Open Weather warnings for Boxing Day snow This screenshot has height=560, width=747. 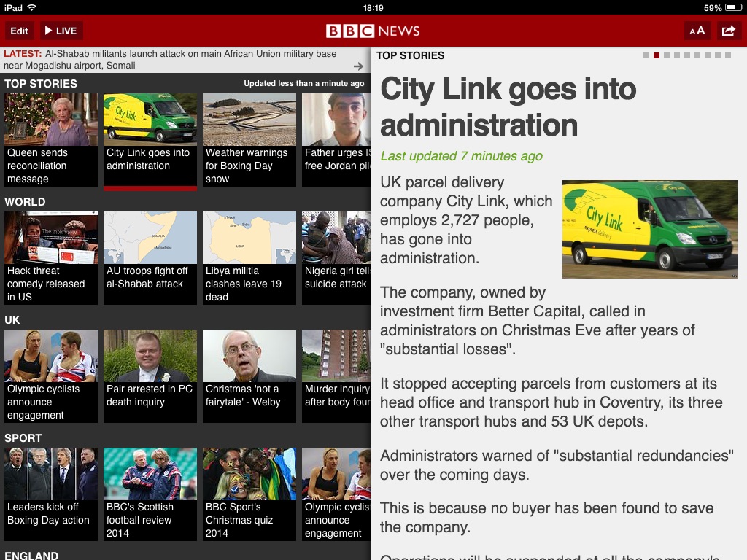pos(249,139)
